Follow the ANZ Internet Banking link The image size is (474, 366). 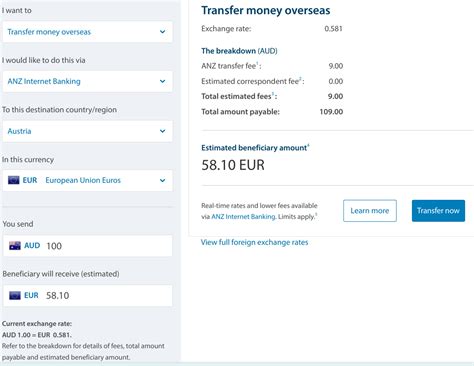pos(243,217)
